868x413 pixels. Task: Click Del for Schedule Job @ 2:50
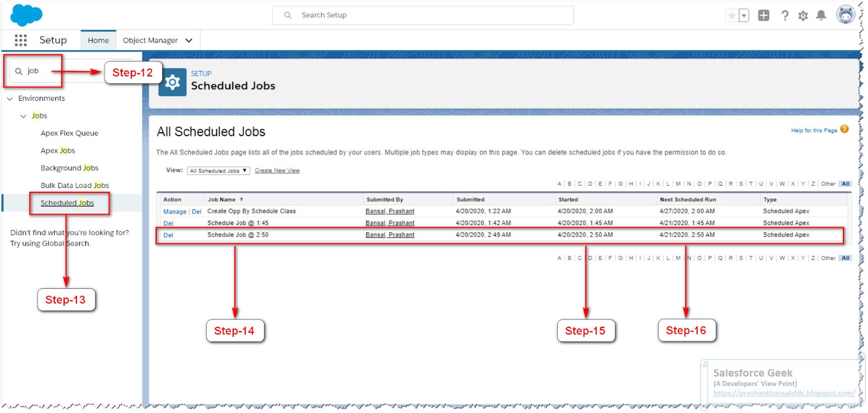pos(168,235)
